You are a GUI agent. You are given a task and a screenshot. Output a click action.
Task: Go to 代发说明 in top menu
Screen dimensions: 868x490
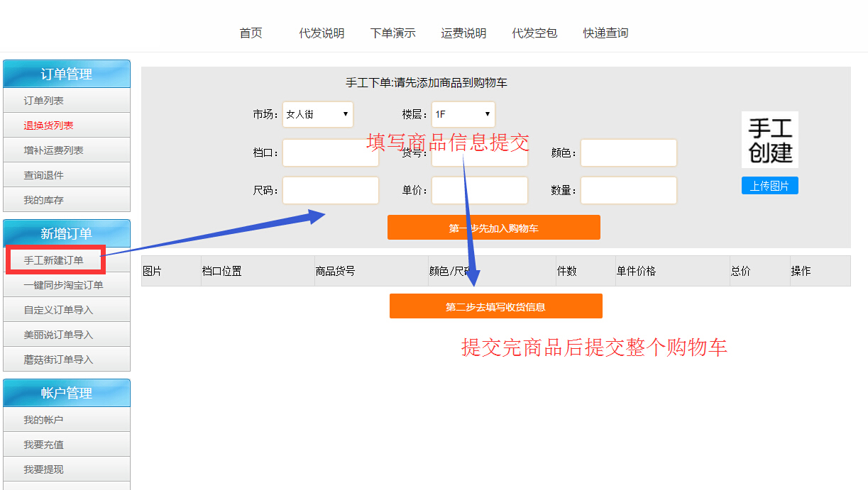tap(322, 33)
